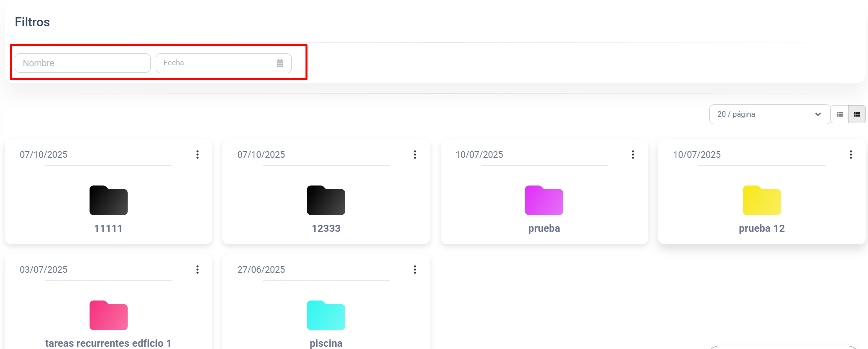
Task: Click three-dot menu on prueba card
Action: [x=633, y=155]
